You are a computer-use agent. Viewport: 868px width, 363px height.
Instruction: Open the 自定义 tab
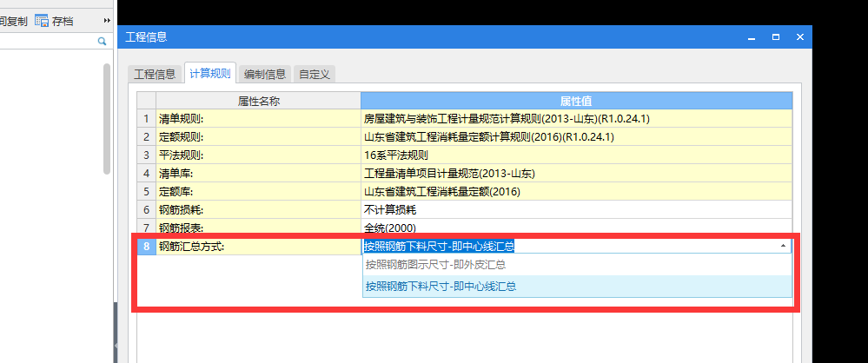coord(315,74)
